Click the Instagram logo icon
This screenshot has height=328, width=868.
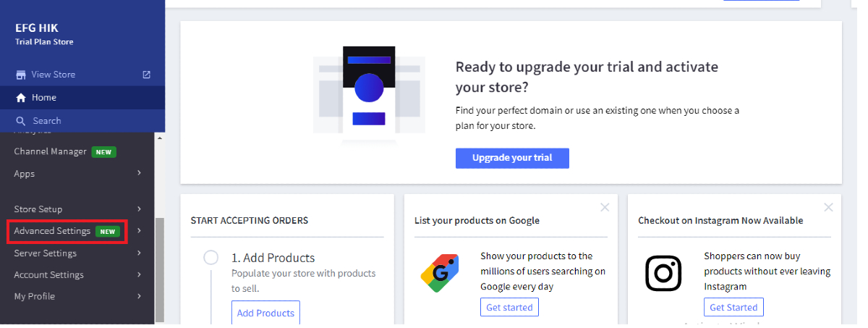tap(663, 273)
